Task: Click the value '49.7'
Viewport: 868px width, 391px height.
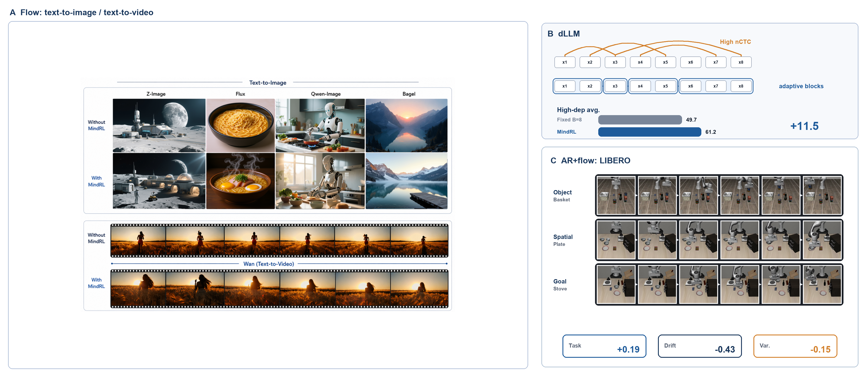Action: point(691,120)
